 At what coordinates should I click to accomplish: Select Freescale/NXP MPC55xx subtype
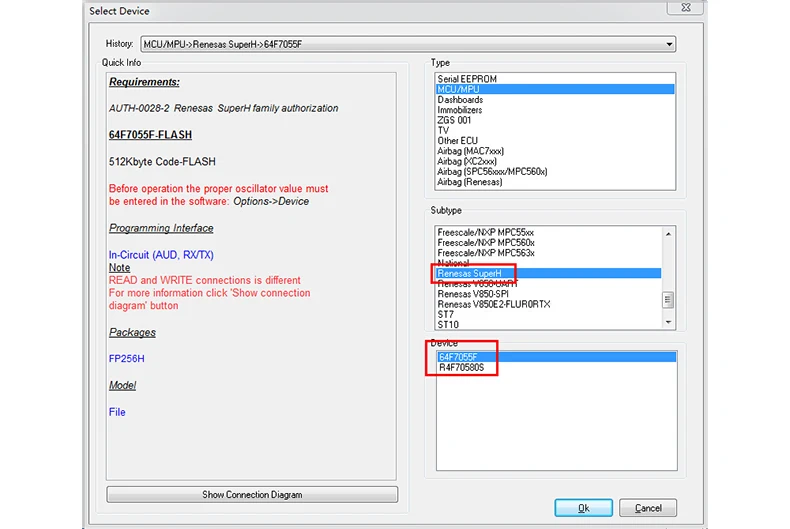click(549, 232)
